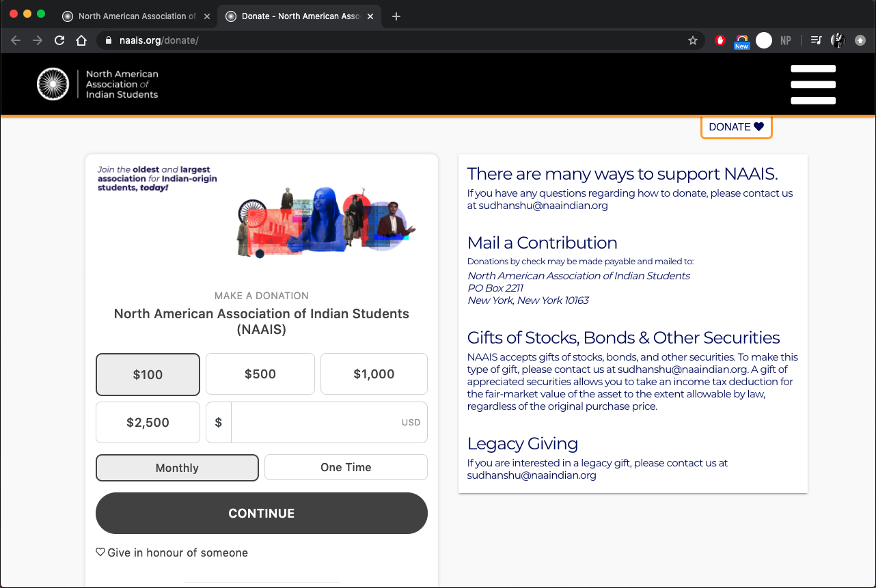Viewport: 876px width, 588px height.
Task: Click the NAAIS wheel logo
Action: tap(53, 85)
